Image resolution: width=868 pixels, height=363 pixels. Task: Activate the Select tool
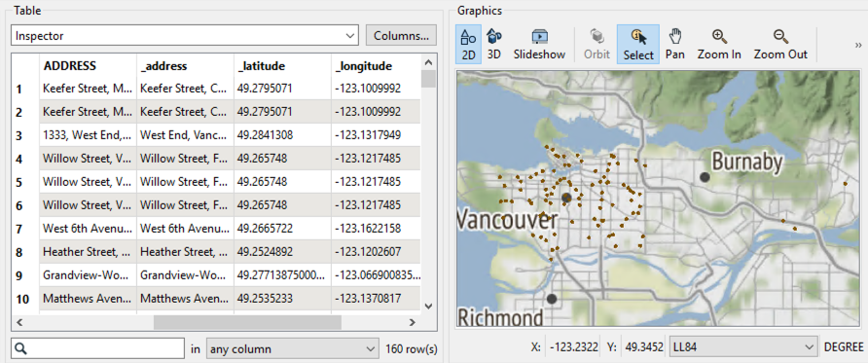tap(638, 44)
